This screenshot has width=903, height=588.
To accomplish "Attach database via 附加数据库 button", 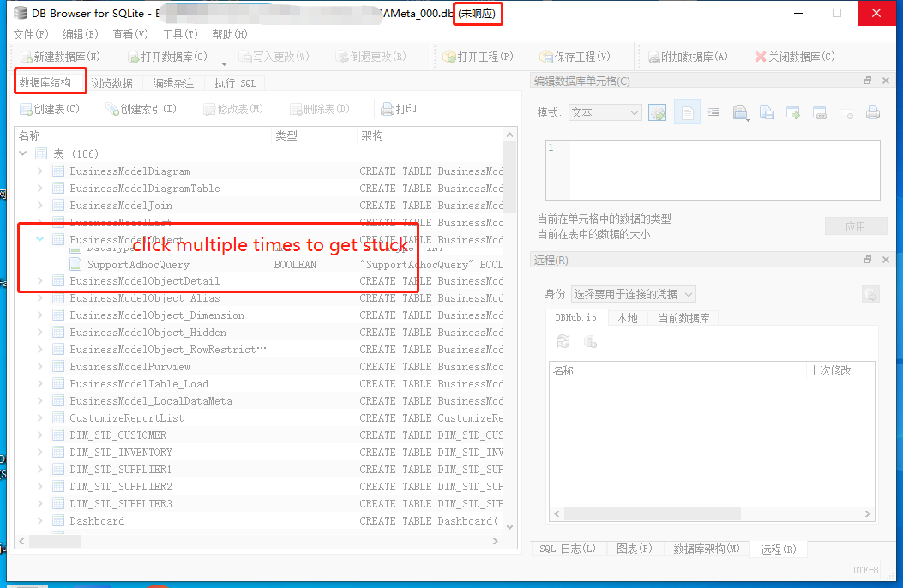I will (x=688, y=57).
